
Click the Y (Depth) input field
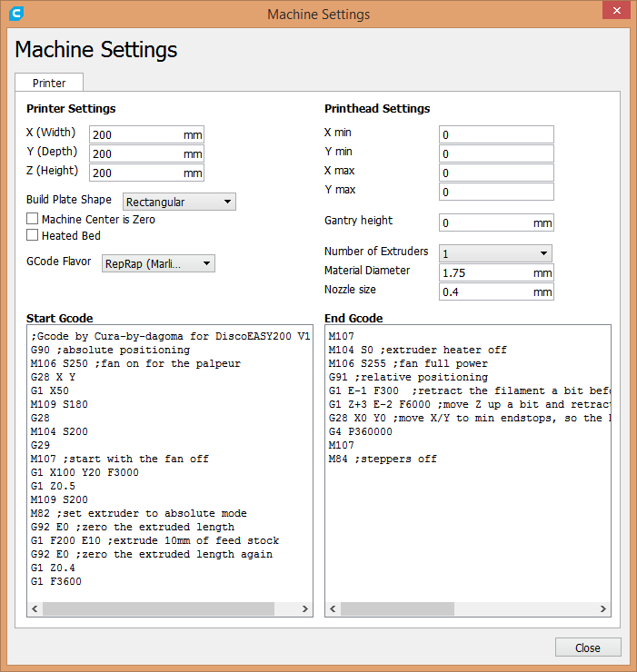click(x=146, y=153)
